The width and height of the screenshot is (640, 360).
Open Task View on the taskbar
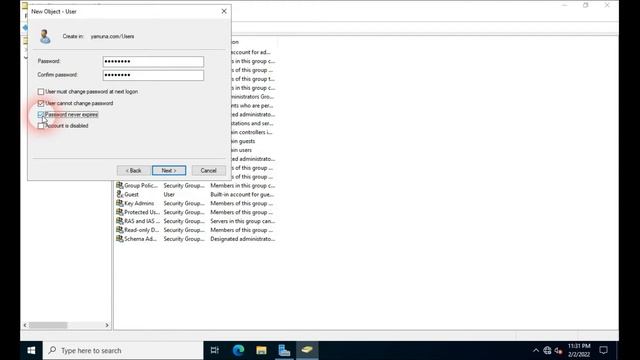(215, 350)
